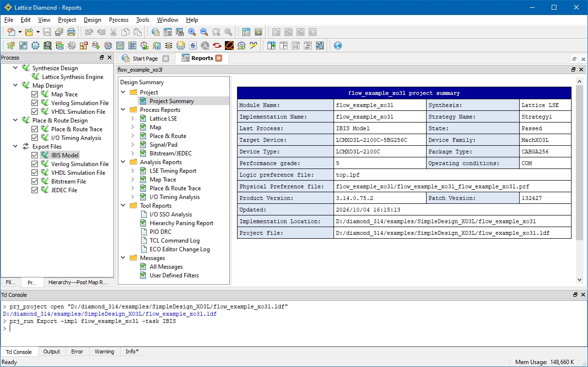
Task: Uncheck the JEDEC File checkbox
Action: point(34,190)
